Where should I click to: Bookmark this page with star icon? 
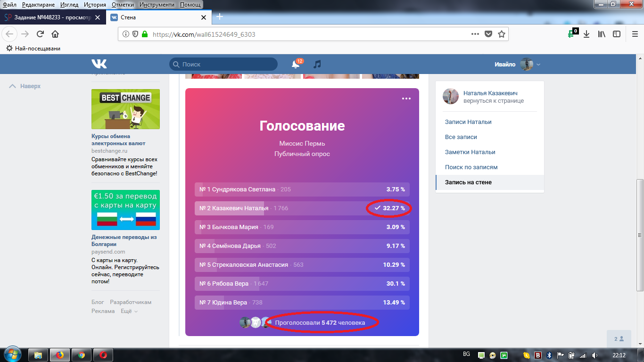coord(502,34)
